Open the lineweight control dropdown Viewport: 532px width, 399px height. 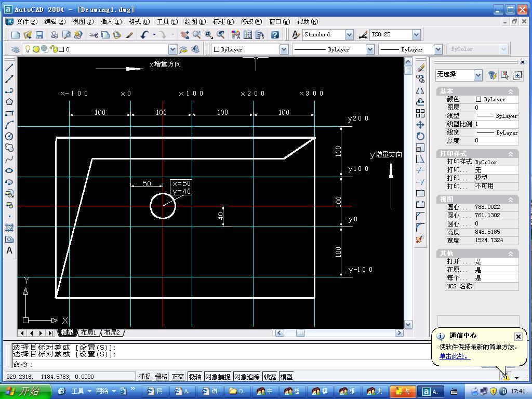pos(438,49)
